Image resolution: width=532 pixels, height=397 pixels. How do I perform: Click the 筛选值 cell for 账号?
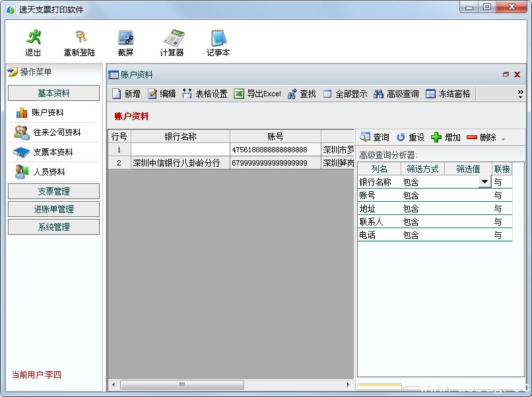coord(467,195)
